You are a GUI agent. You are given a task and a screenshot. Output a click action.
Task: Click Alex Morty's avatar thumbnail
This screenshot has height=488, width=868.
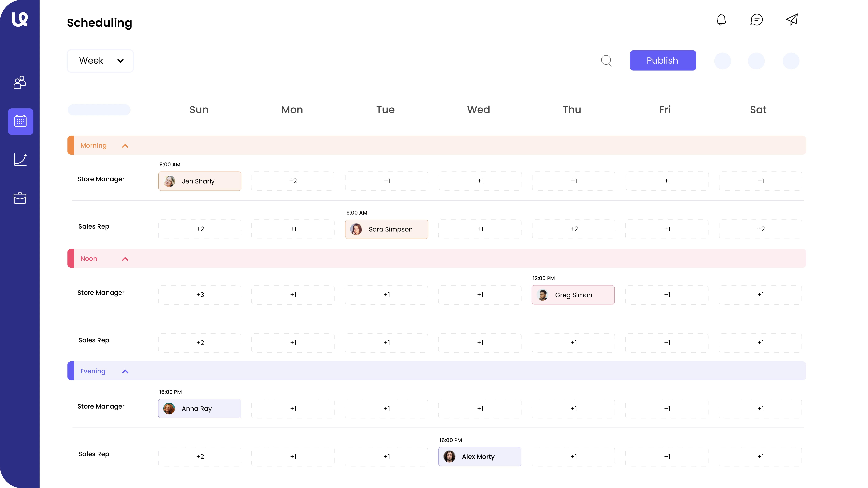(x=449, y=457)
